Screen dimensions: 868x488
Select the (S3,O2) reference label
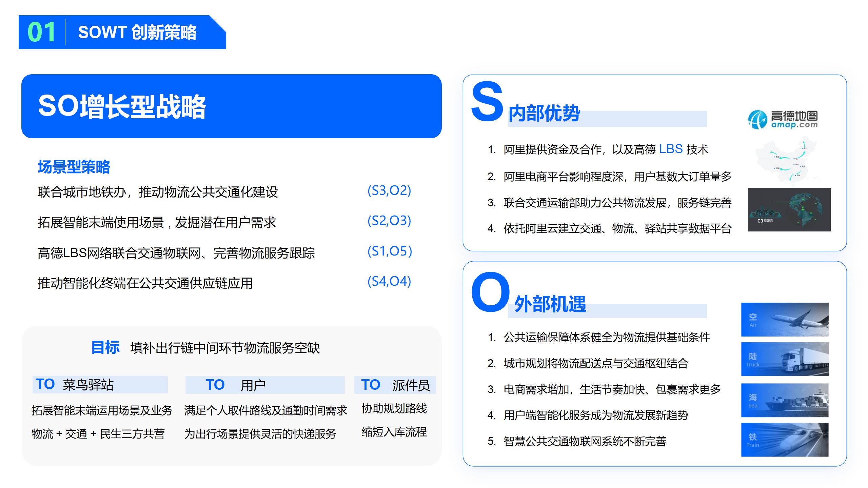tap(389, 191)
